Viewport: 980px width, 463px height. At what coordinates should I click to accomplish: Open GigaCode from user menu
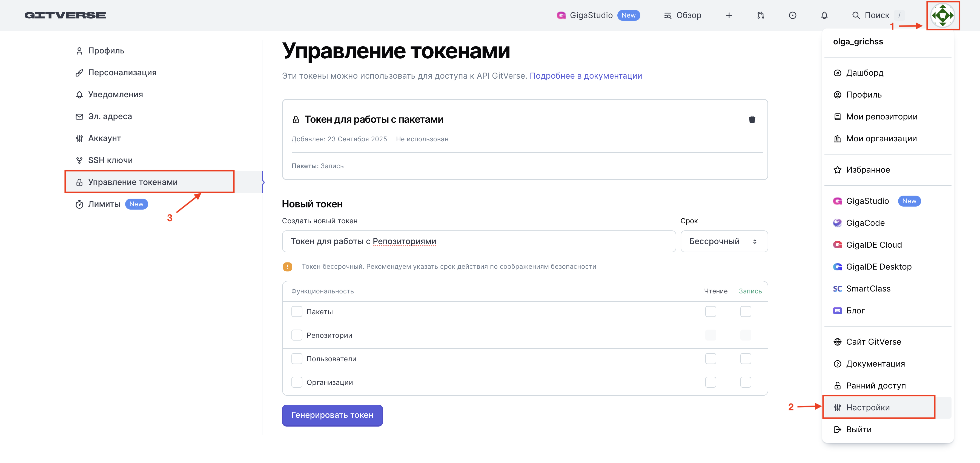click(x=865, y=223)
